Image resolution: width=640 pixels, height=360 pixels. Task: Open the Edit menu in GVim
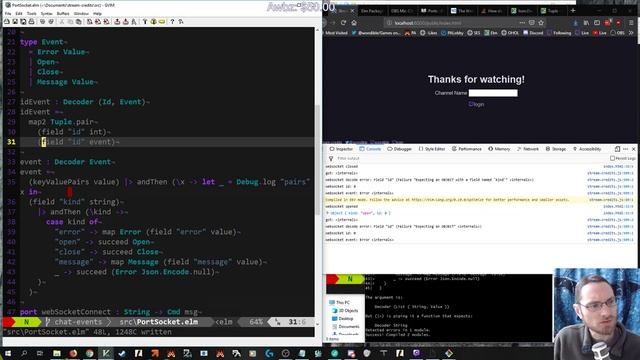pyautogui.click(x=19, y=13)
